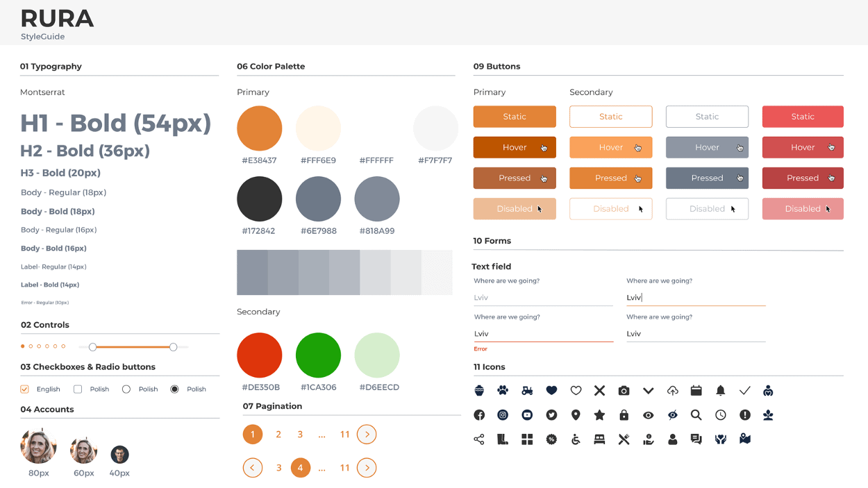Go to page 2 in pagination
Screen dimensions: 868x488
click(278, 435)
